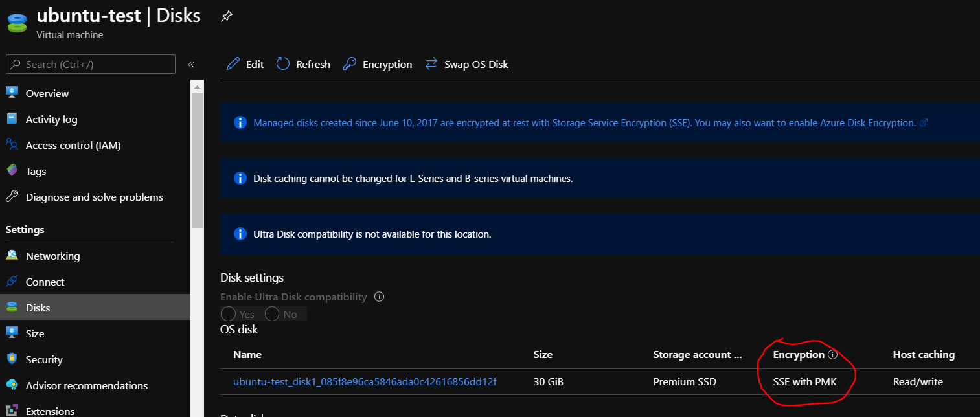Open Azure Disk Encryption external link icon
The image size is (980, 417).
(x=924, y=122)
